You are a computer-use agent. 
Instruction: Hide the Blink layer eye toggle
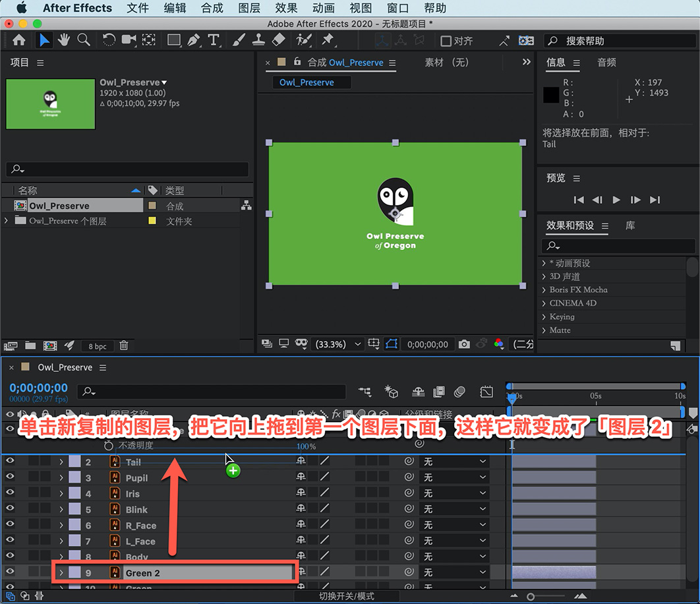coord(10,508)
